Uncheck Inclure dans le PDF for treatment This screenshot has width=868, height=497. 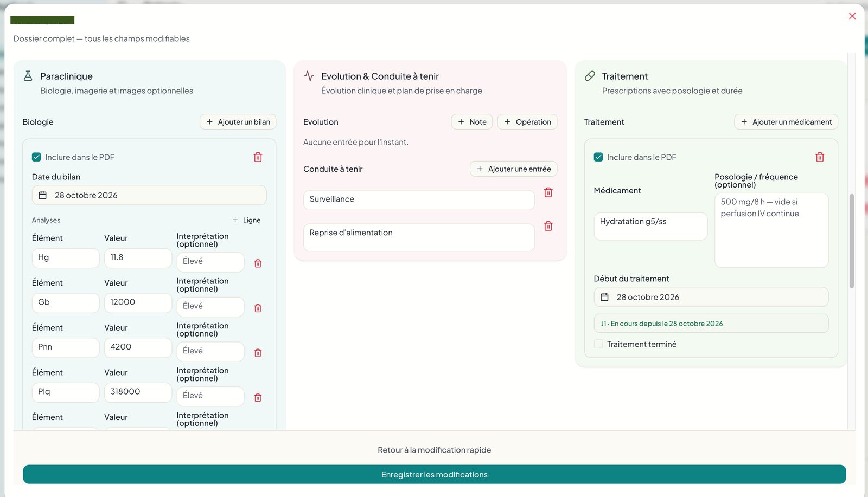tap(598, 157)
